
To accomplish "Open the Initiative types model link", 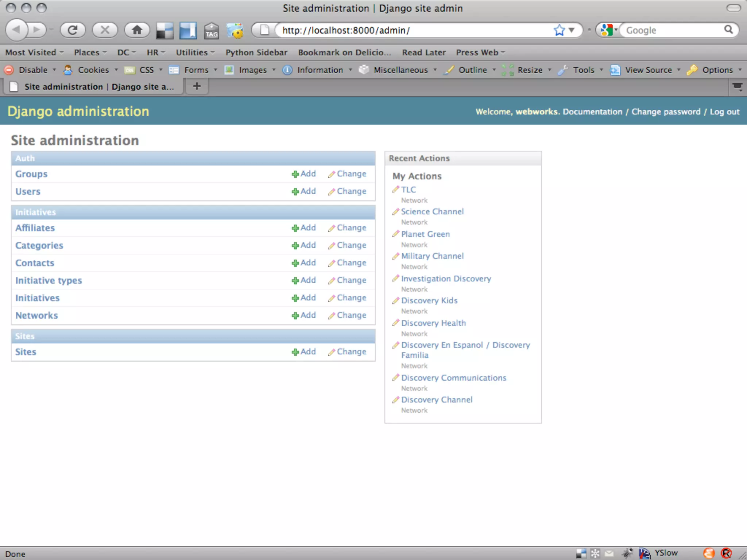I will coord(49,280).
